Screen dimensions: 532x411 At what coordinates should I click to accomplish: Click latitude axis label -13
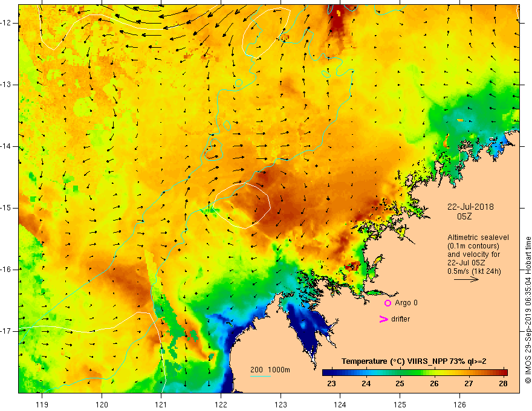tap(7, 85)
